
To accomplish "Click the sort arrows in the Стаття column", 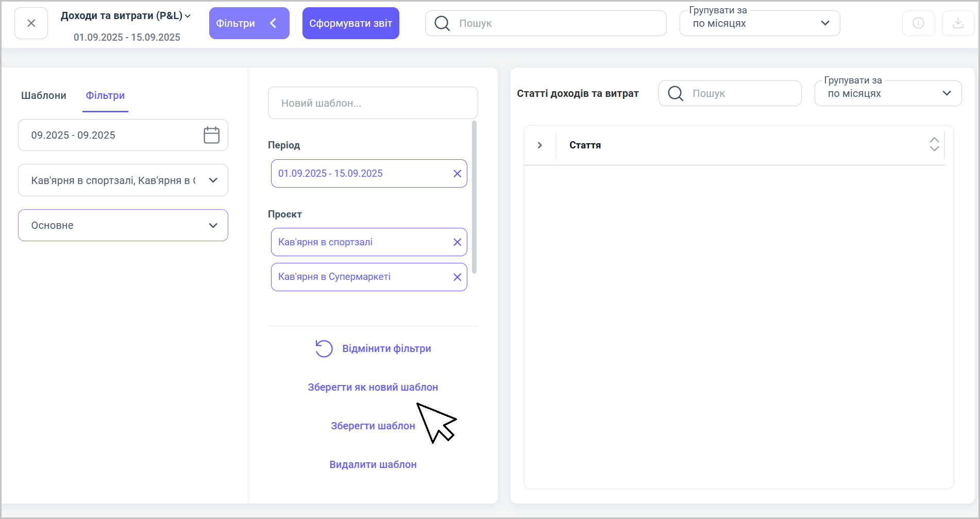I will 934,144.
